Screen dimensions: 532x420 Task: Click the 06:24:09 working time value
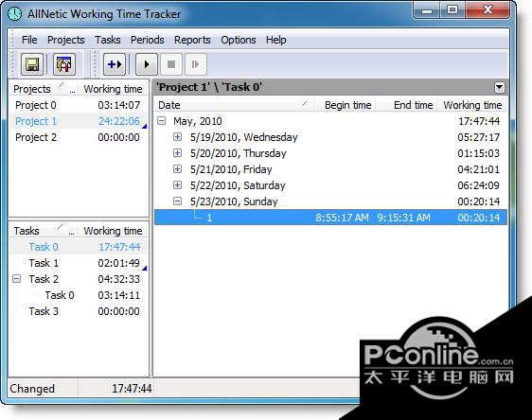pyautogui.click(x=478, y=185)
